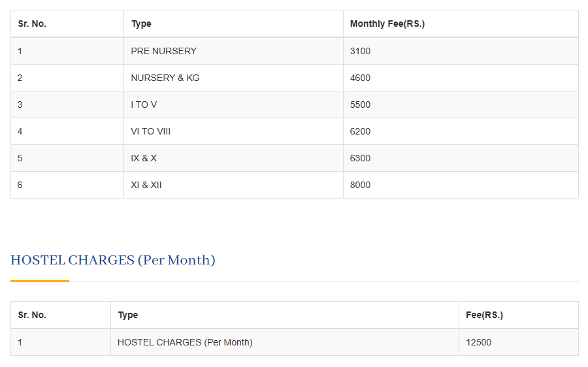Click serial number 4 in the VI TO VIII row
Screen dimensions: 588x367
(20, 131)
